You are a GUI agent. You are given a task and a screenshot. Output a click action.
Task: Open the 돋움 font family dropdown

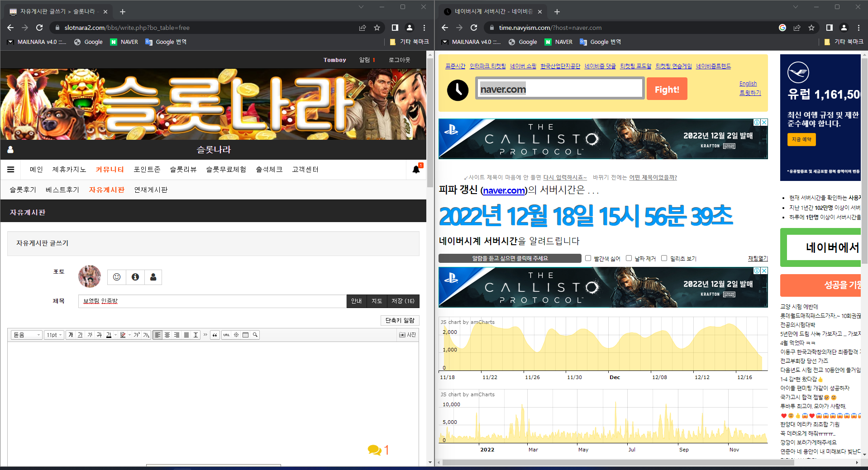pos(27,335)
